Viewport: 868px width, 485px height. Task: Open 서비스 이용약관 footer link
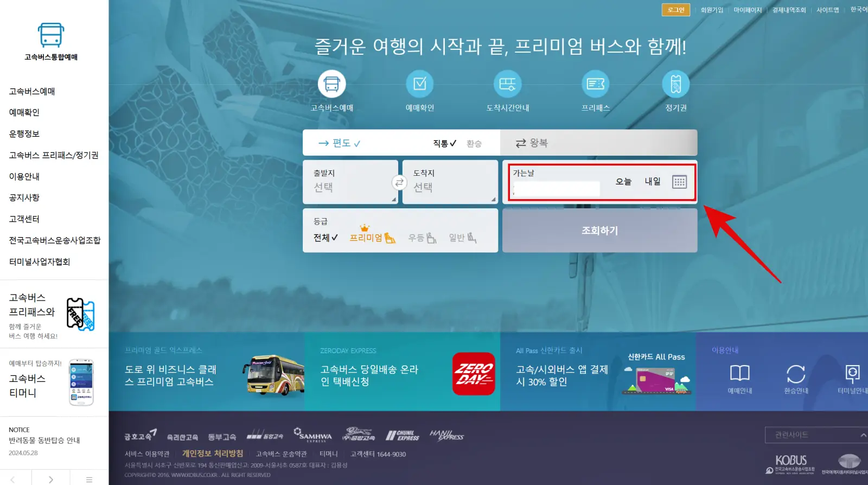[147, 454]
